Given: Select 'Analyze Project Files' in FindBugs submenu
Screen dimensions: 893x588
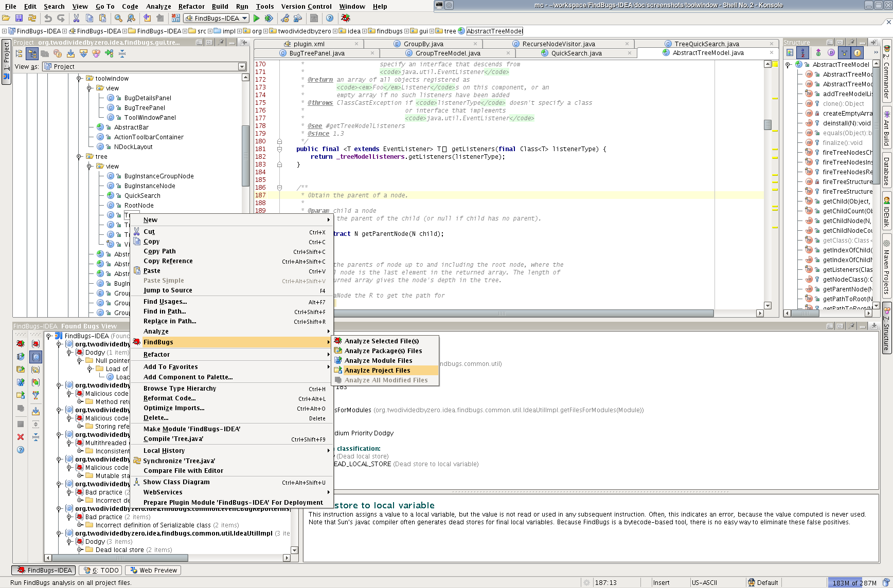Looking at the screenshot, I should [377, 371].
